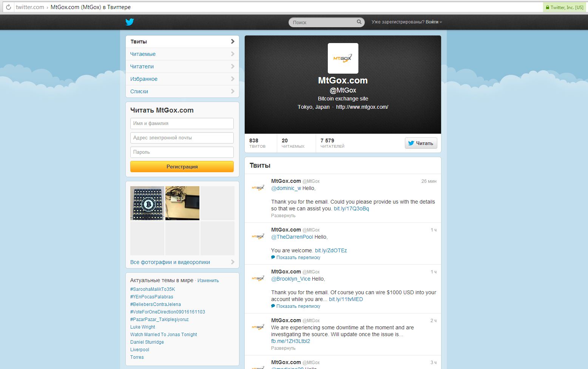This screenshot has height=369, width=588.
Task: Focus the Имя и фамилия field
Action: click(182, 124)
